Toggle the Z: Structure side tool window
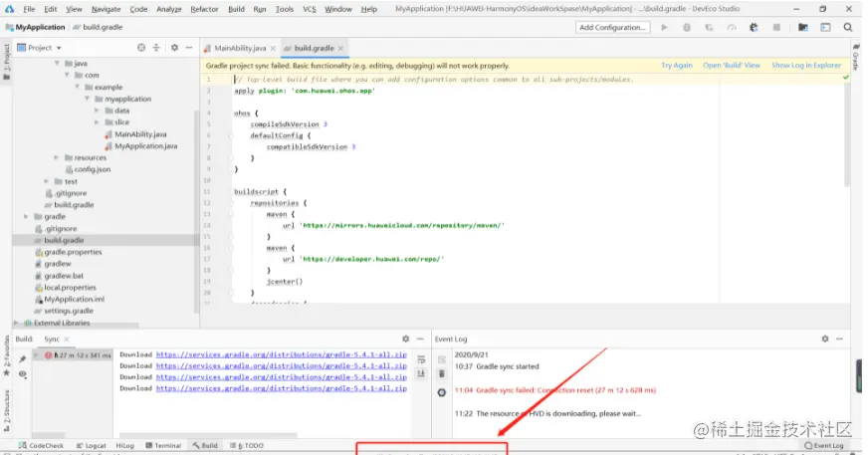This screenshot has height=455, width=868. pyautogui.click(x=6, y=410)
